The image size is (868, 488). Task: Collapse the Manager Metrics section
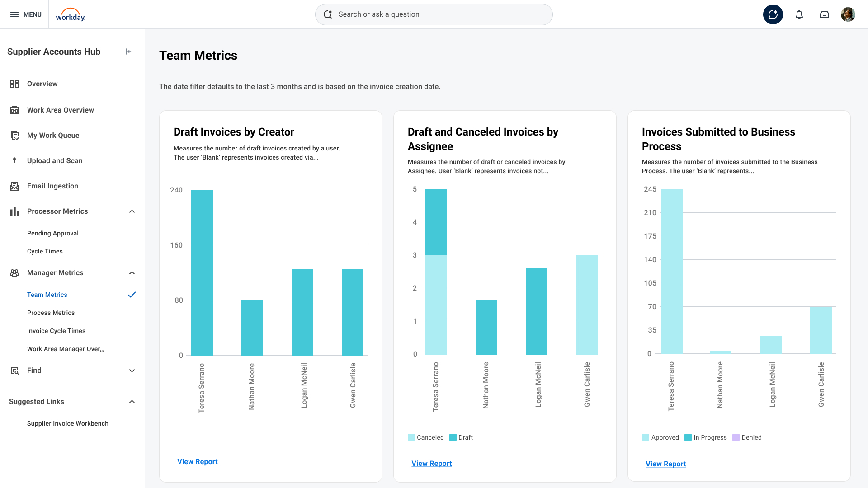132,273
